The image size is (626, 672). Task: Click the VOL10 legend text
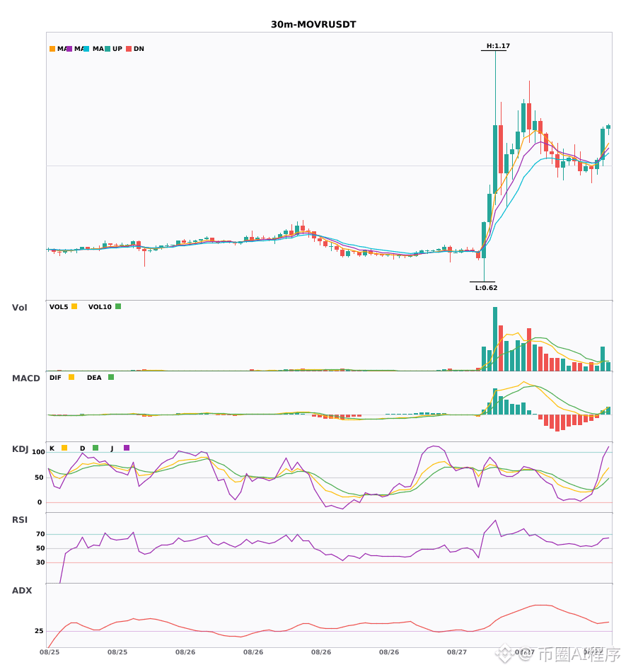[100, 307]
